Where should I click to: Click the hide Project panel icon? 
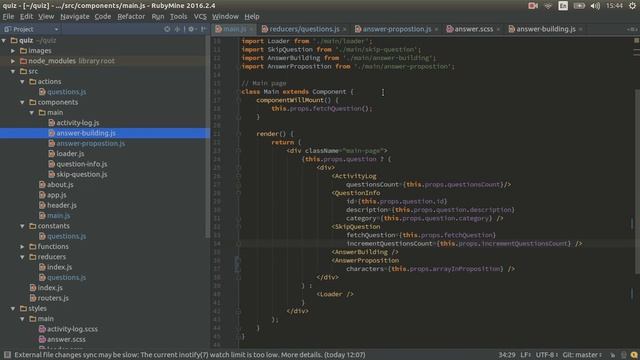click(x=203, y=29)
